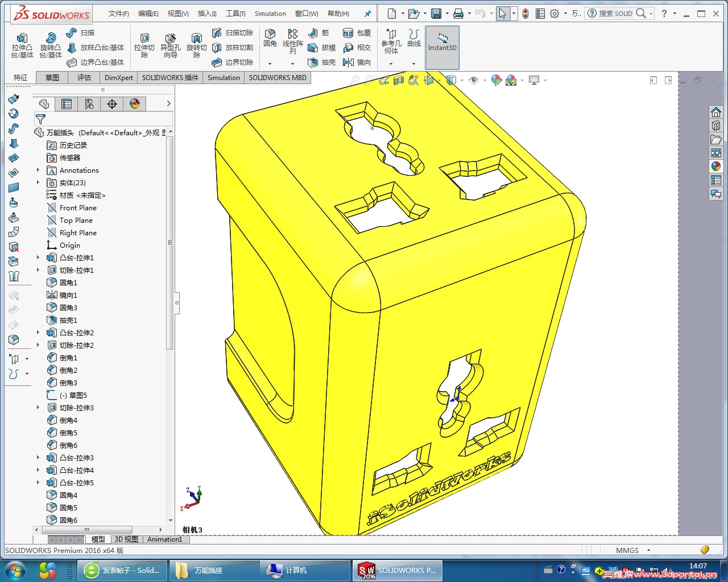Open the ConfigurationManager tab icon
This screenshot has width=728, height=582.
pos(89,104)
